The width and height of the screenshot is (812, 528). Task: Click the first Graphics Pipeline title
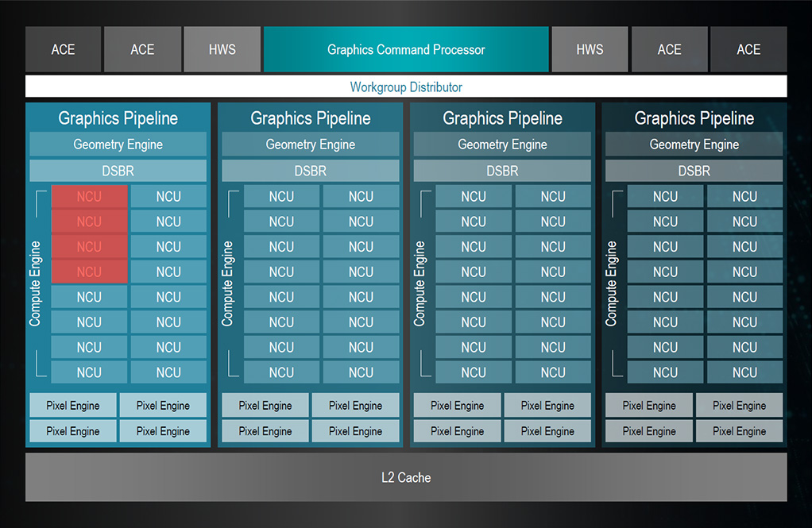[x=118, y=118]
